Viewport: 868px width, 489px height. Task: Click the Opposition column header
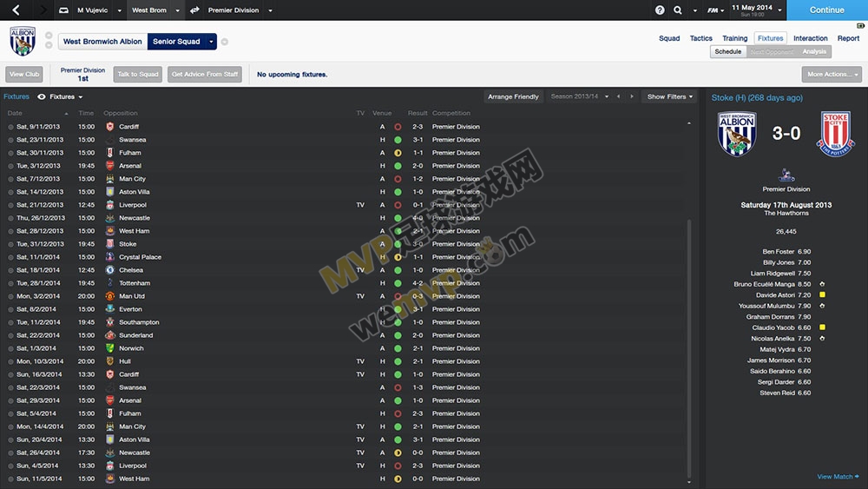[x=120, y=113]
